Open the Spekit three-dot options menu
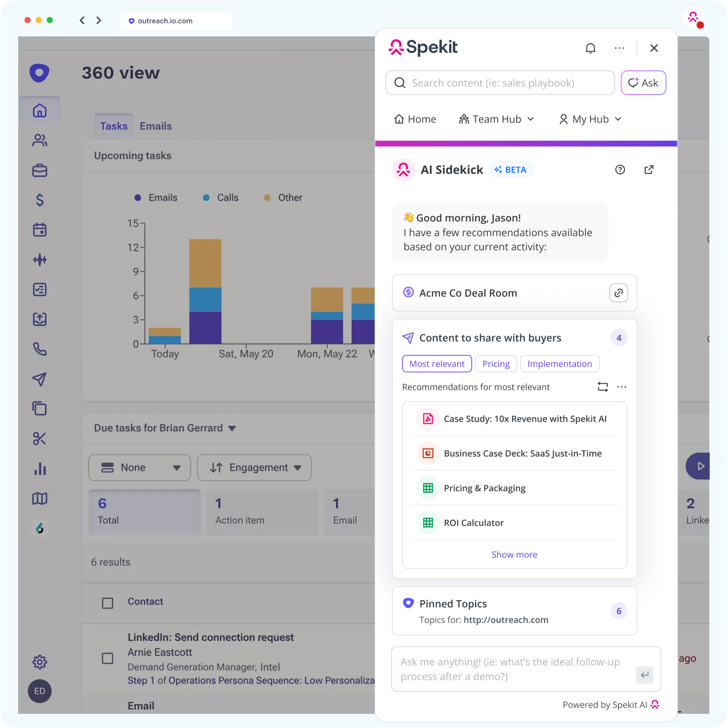 [619, 48]
